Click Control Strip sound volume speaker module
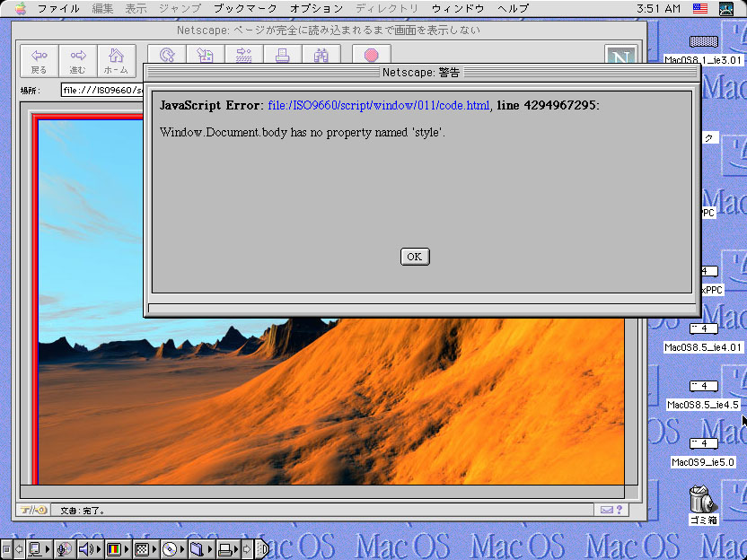 click(90, 549)
